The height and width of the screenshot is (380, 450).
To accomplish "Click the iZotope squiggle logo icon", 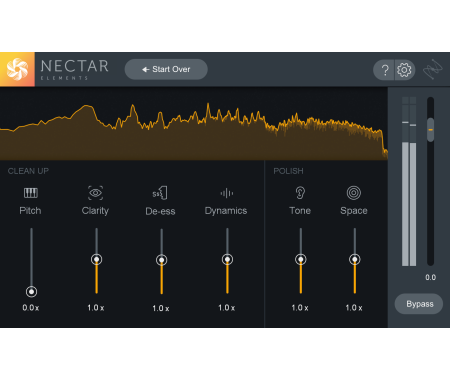I will coord(433,70).
